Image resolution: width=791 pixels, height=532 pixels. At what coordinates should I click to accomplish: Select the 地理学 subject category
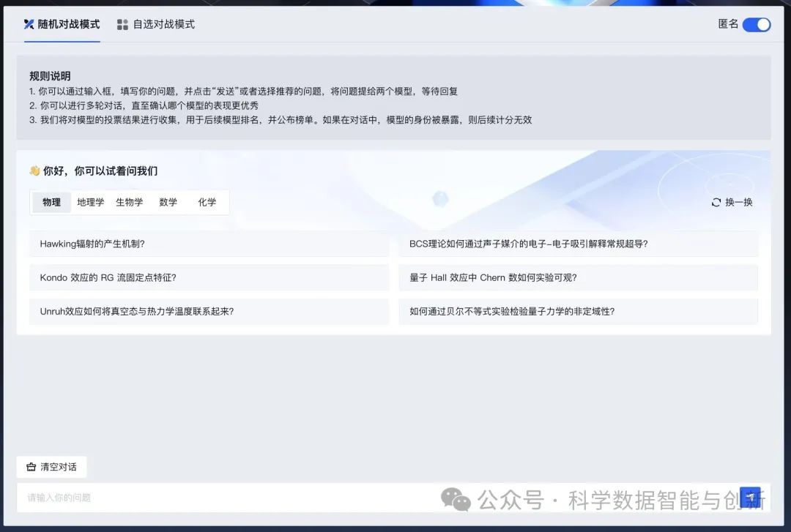pyautogui.click(x=91, y=203)
